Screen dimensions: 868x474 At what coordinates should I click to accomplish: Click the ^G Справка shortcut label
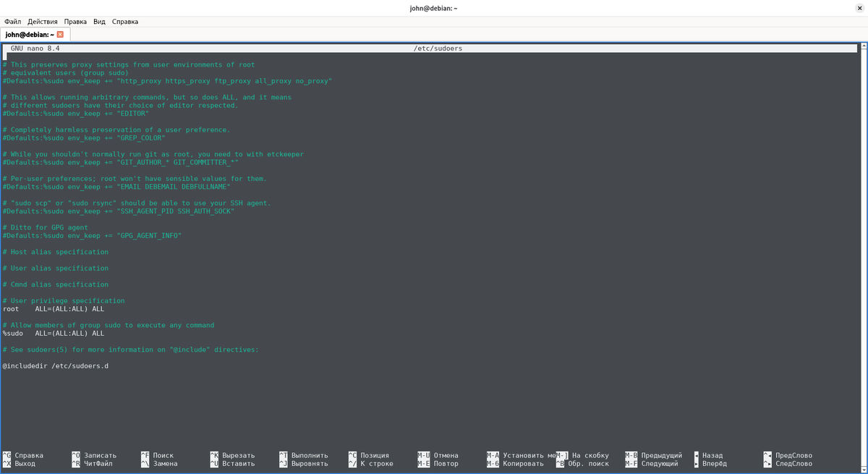tap(22, 455)
